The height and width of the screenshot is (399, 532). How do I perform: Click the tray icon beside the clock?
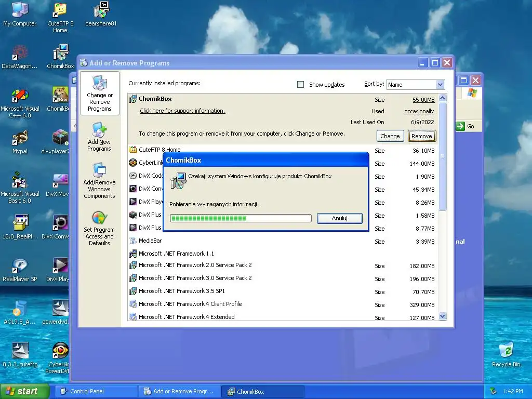coord(494,391)
